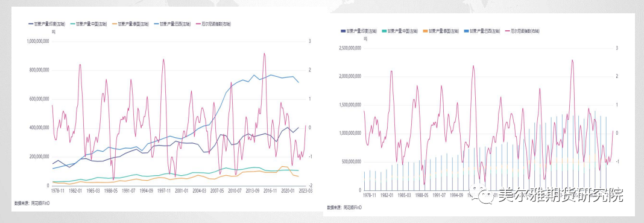Toggle China sugarcane legend in left chart
Image resolution: width=644 pixels, height=223 pixels.
tap(89, 24)
